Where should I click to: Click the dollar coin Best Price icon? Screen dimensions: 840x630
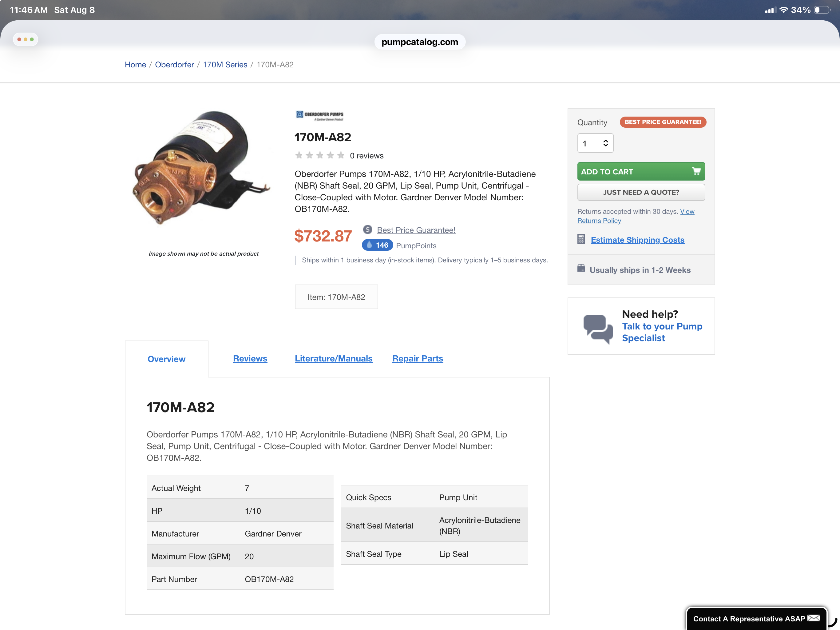click(x=367, y=229)
